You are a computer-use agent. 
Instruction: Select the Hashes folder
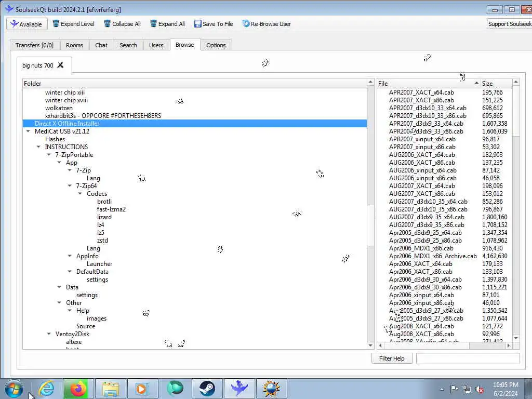tap(55, 139)
